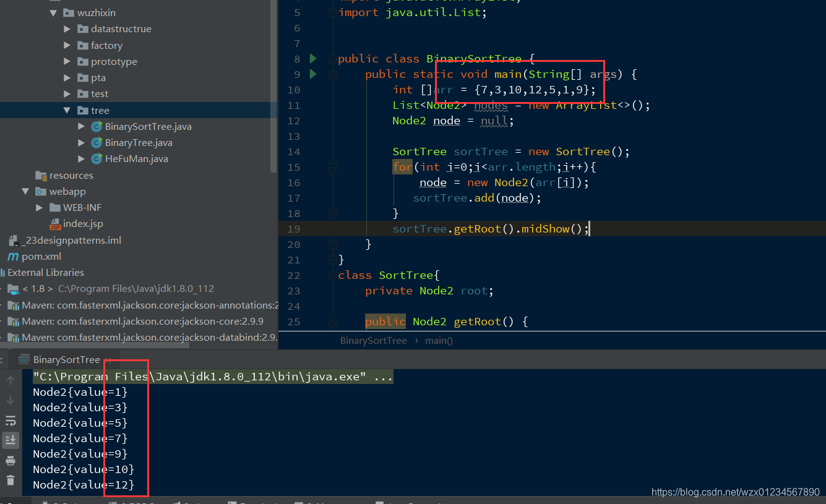Open index.jsp file
The height and width of the screenshot is (504, 826).
(83, 224)
